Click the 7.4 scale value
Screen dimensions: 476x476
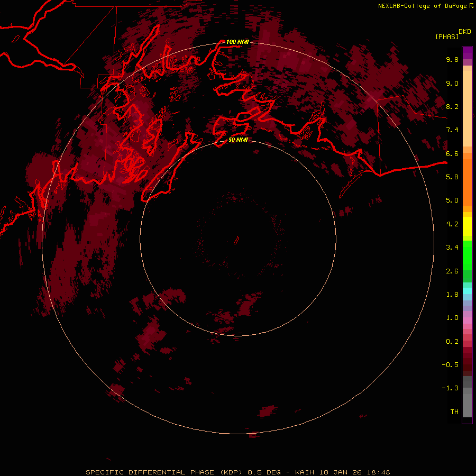coord(452,130)
